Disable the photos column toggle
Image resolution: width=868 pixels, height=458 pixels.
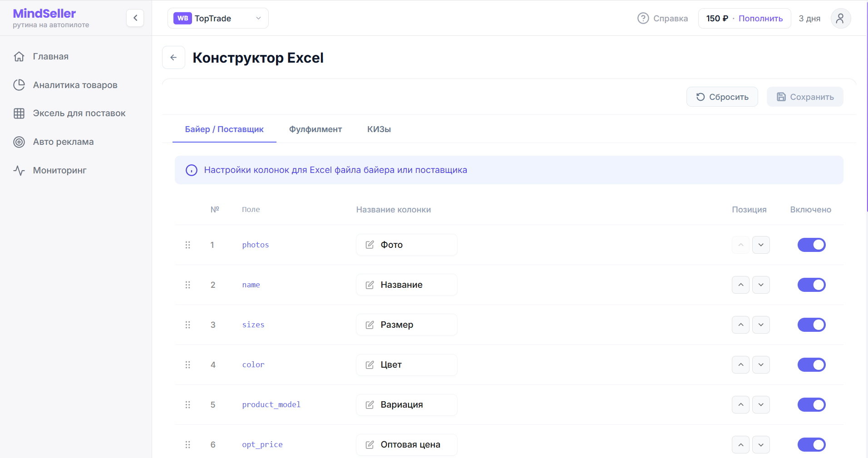[x=811, y=245]
